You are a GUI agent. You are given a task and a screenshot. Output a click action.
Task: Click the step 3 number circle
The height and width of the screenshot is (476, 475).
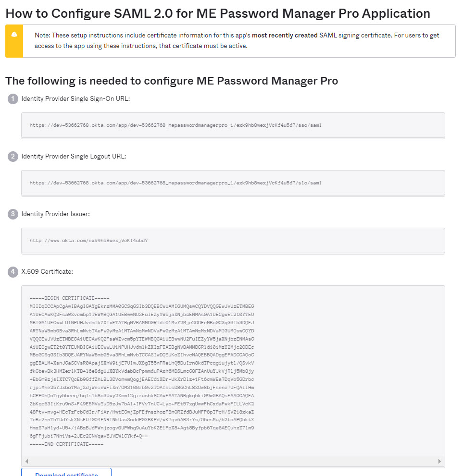point(13,214)
